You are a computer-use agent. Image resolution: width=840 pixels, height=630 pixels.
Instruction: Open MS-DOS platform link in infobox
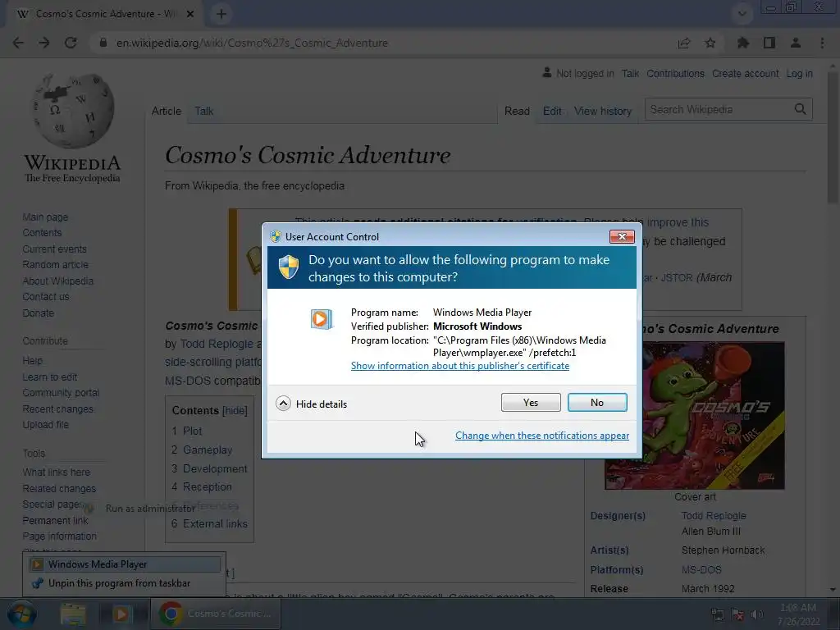[701, 569]
